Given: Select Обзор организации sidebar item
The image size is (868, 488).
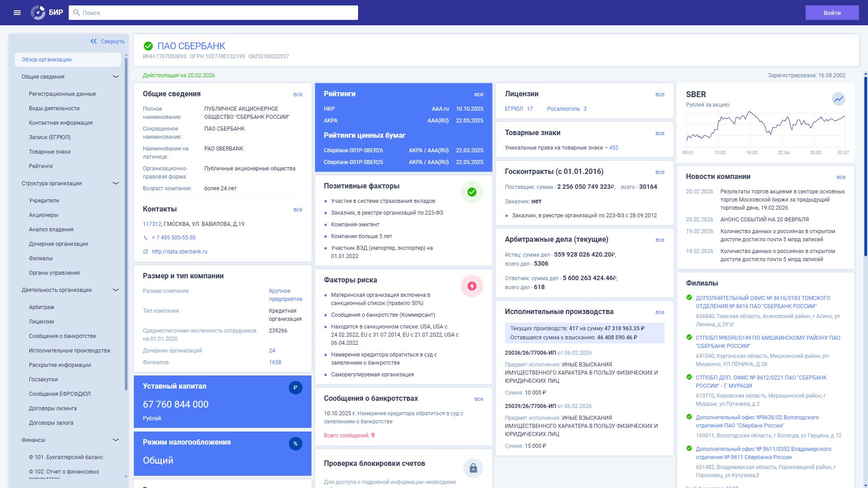Looking at the screenshot, I should click(47, 60).
